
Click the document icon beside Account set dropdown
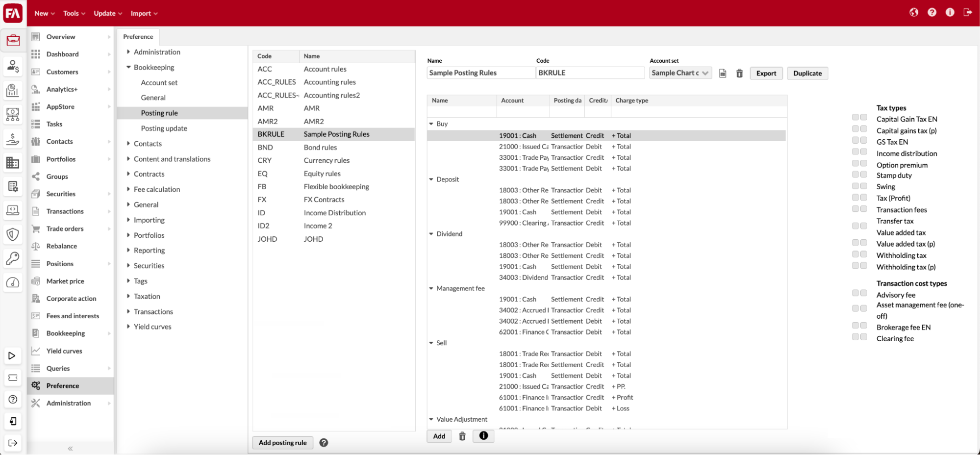[x=723, y=73]
